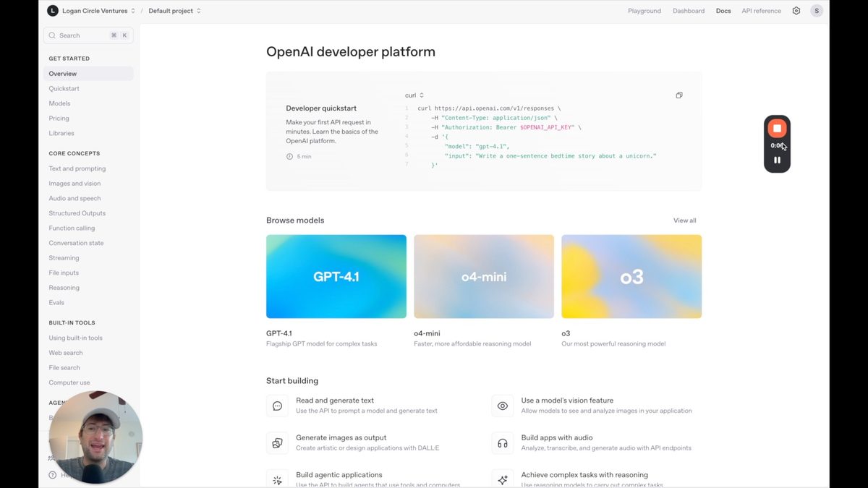Open Conversation state page

[76, 243]
